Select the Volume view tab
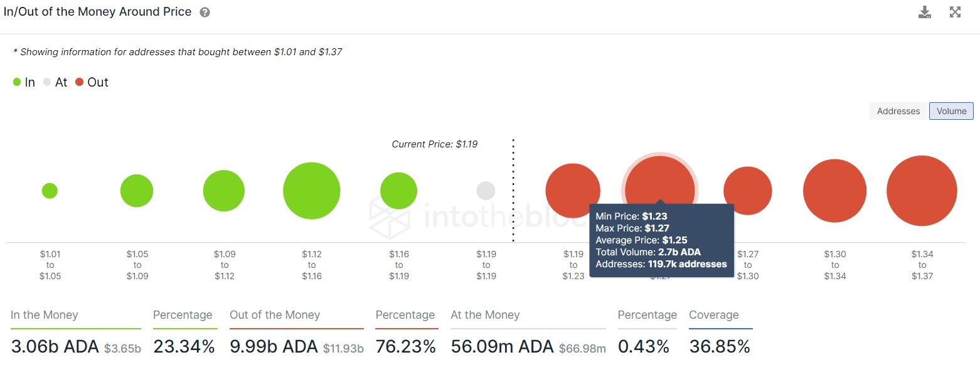 (x=951, y=111)
